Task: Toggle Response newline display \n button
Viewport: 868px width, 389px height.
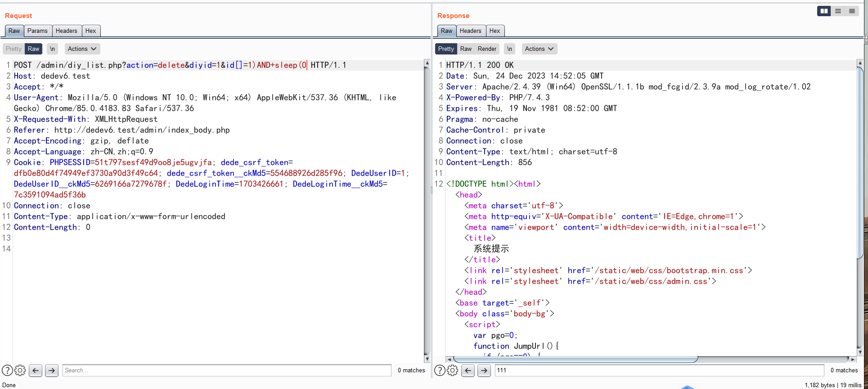Action: (x=509, y=49)
